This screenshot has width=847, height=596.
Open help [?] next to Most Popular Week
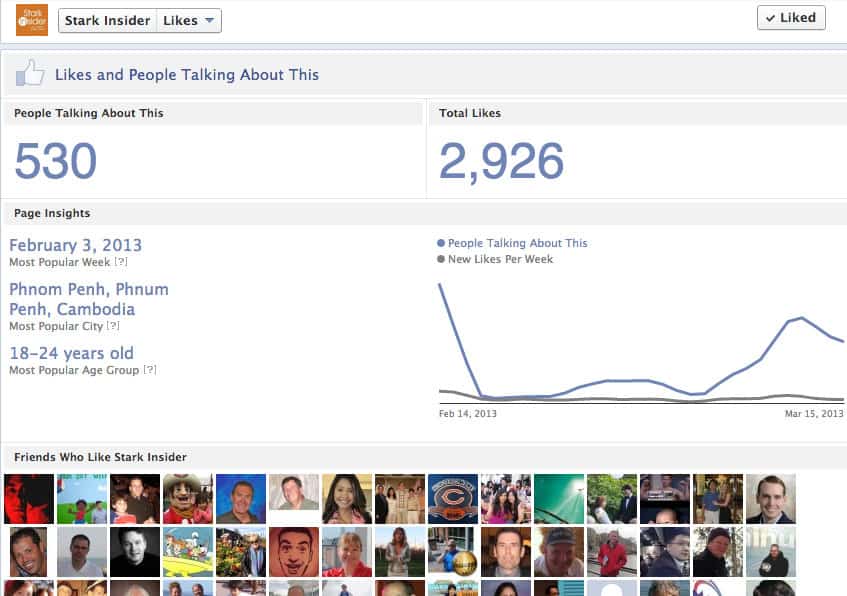(x=121, y=262)
